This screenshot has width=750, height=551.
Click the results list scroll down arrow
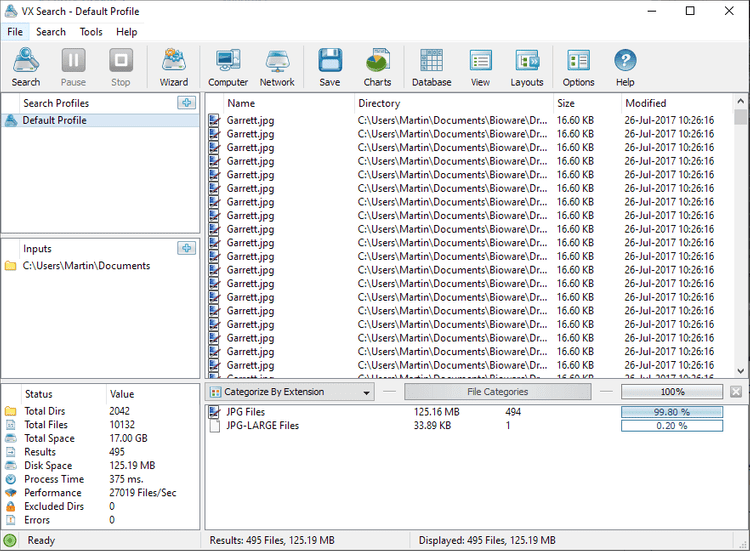tap(740, 371)
